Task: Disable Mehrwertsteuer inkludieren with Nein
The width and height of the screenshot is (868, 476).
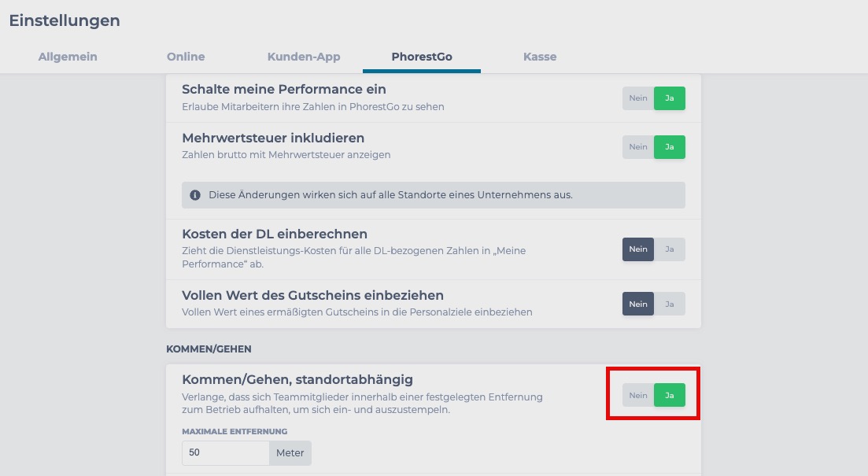Action: pos(637,146)
